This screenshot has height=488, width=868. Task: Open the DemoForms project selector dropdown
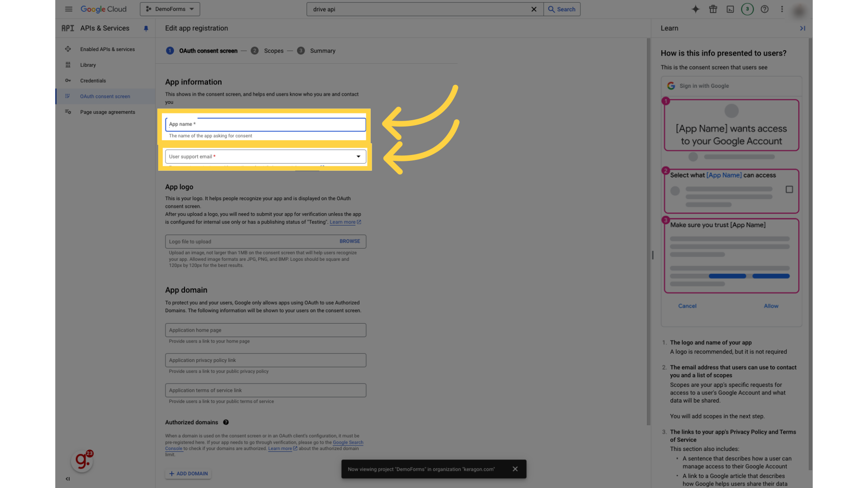point(170,9)
